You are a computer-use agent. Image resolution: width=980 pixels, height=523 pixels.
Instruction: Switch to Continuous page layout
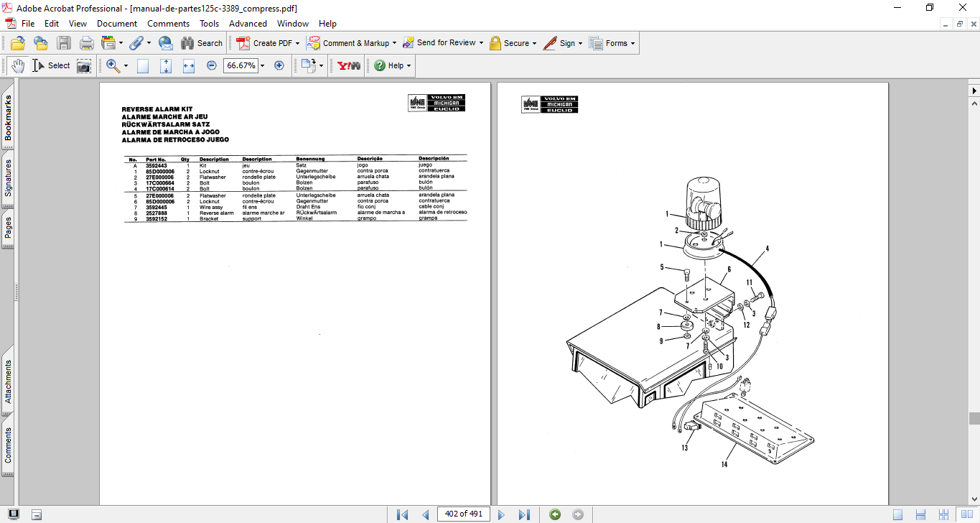click(x=920, y=514)
